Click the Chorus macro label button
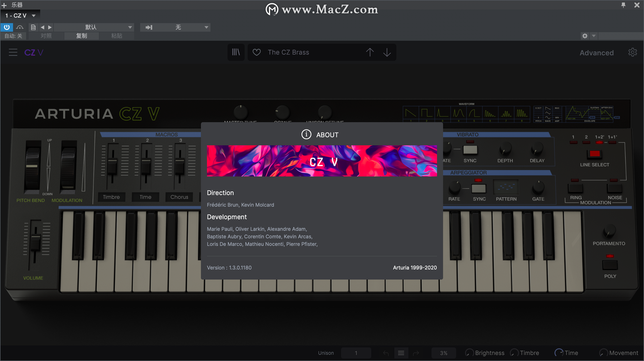The width and height of the screenshot is (644, 361). click(x=179, y=197)
